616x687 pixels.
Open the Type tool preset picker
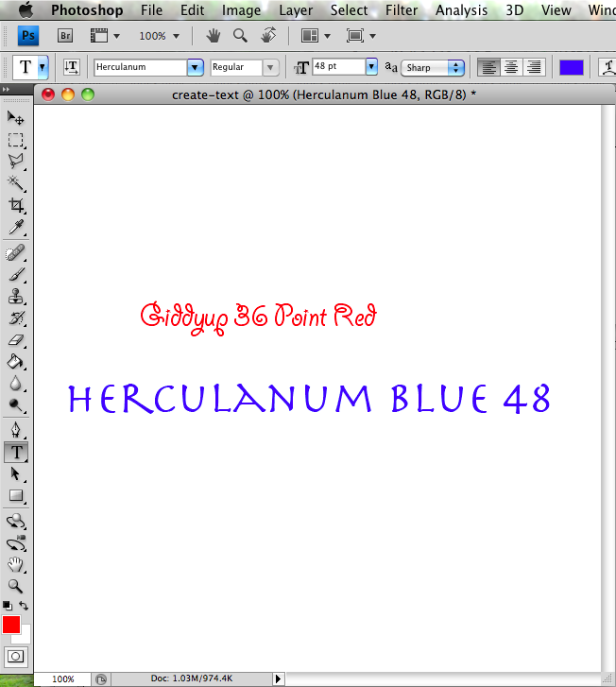click(x=43, y=67)
